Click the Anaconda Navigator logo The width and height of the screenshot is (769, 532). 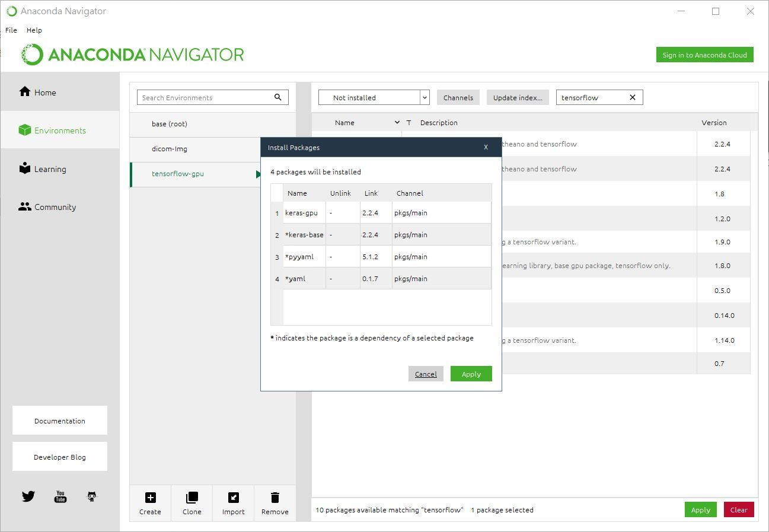[x=133, y=55]
